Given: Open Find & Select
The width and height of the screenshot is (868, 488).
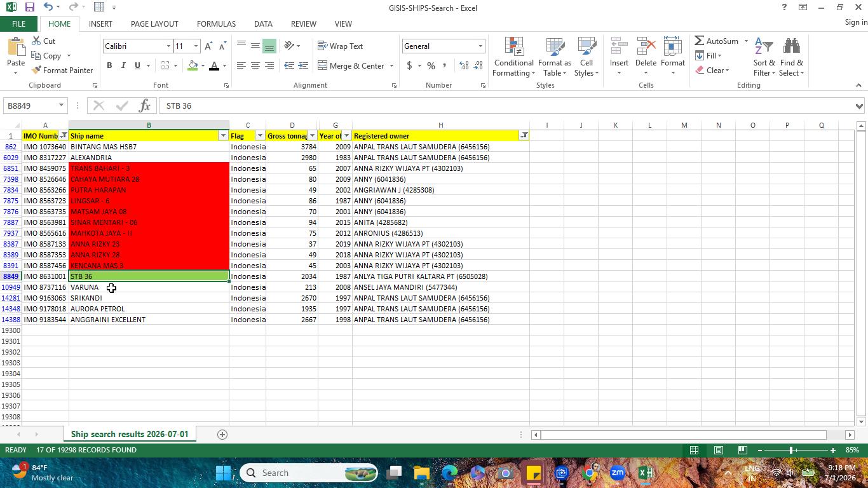Looking at the screenshot, I should coord(792,57).
